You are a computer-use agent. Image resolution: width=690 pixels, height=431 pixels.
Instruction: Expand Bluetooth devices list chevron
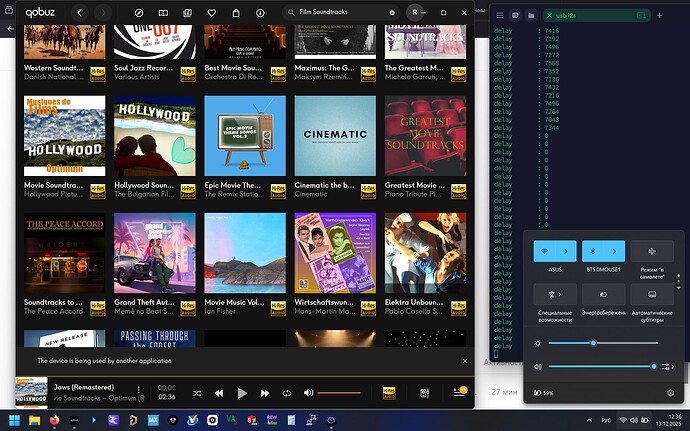(614, 251)
